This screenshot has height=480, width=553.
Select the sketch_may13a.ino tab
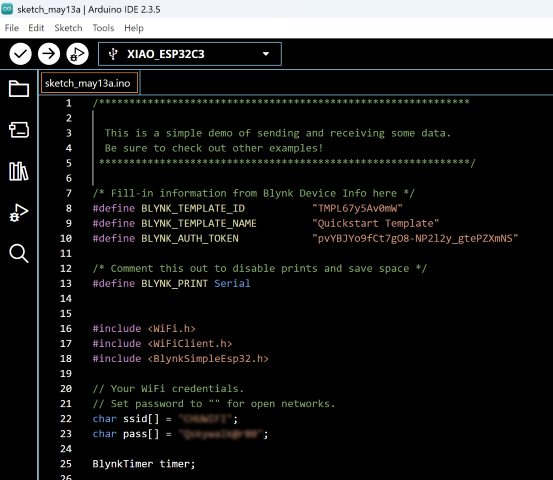click(x=90, y=83)
